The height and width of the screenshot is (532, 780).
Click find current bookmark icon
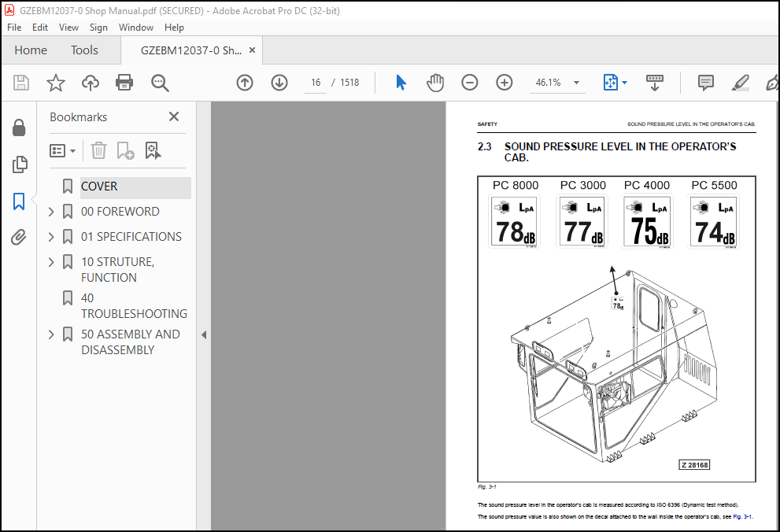pyautogui.click(x=153, y=150)
